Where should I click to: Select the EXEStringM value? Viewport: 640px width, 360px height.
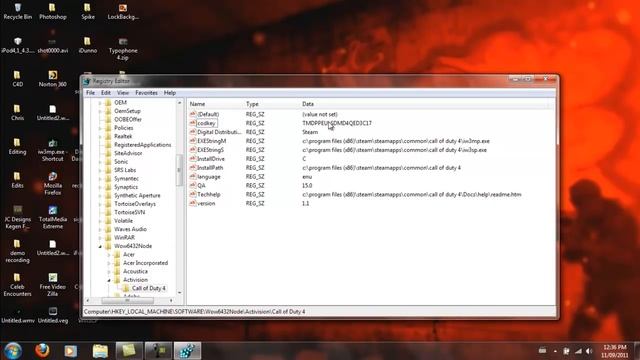[211, 141]
